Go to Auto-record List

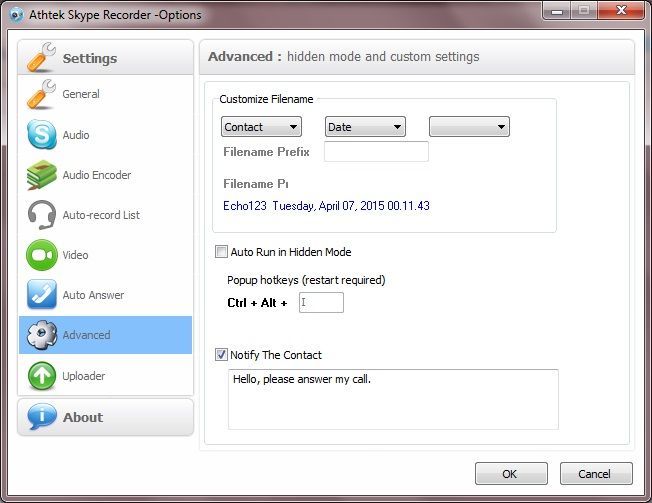tap(101, 215)
